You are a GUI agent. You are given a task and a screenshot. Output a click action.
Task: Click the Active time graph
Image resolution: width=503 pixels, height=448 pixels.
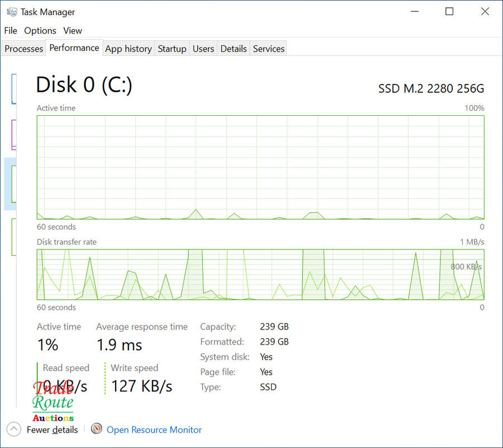pos(260,167)
